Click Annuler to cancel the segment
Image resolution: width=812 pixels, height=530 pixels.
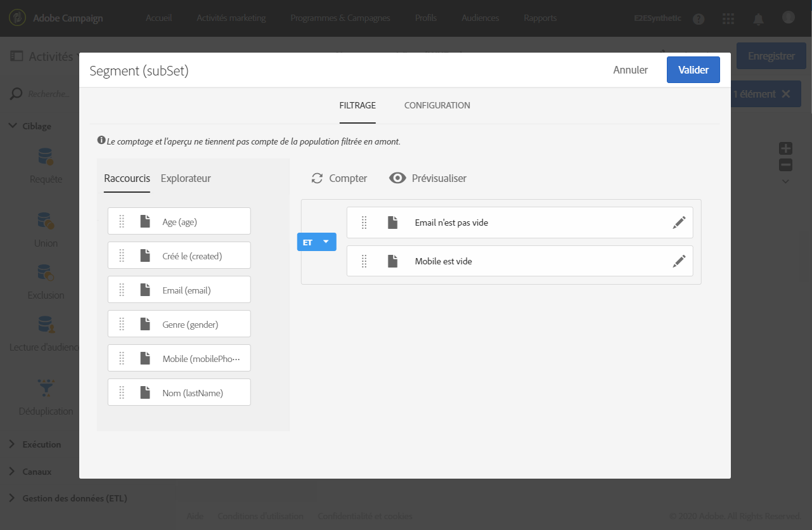[x=631, y=70]
